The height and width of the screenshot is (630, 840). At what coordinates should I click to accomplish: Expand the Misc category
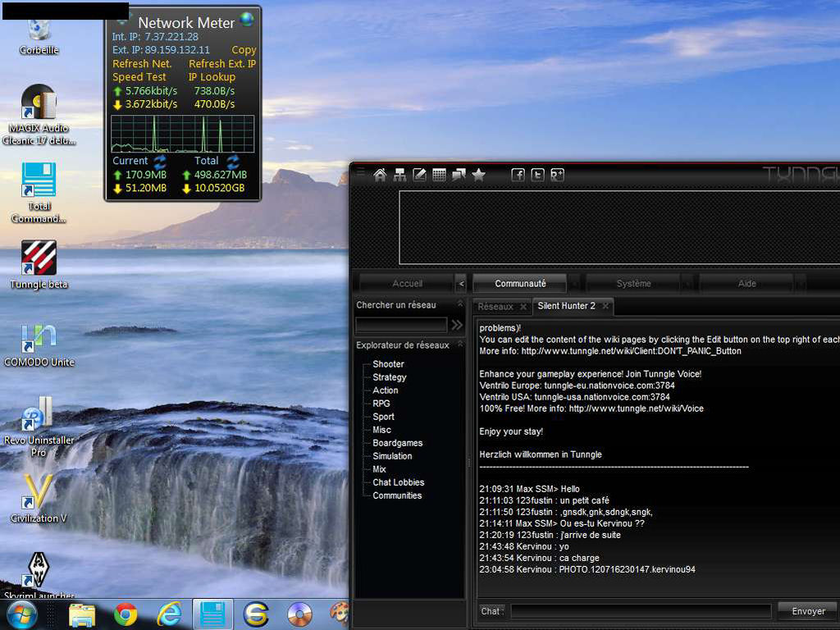[x=382, y=430]
